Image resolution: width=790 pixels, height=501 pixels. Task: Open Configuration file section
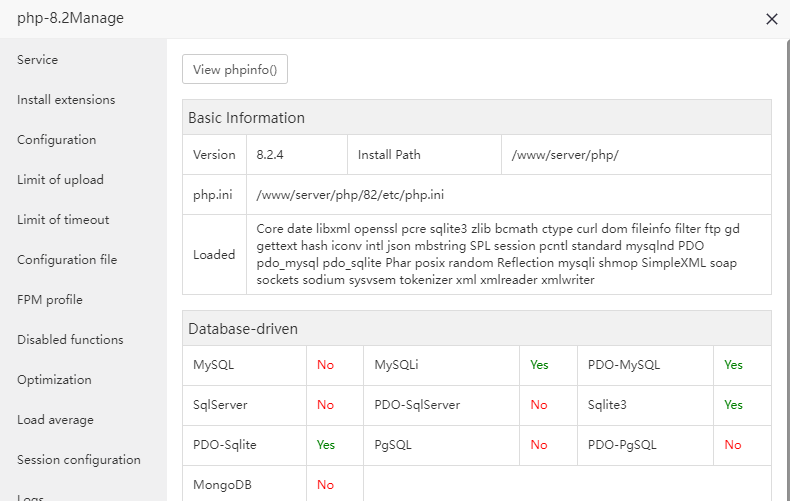click(67, 260)
